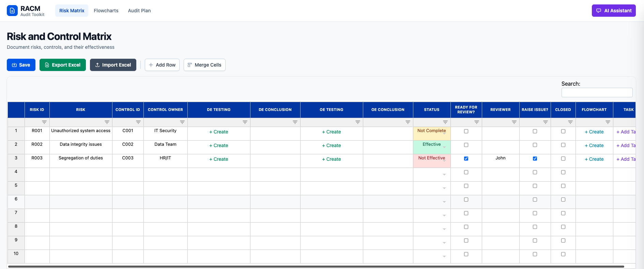Switch to the Flowcharts tab
The width and height of the screenshot is (644, 269).
click(x=106, y=11)
